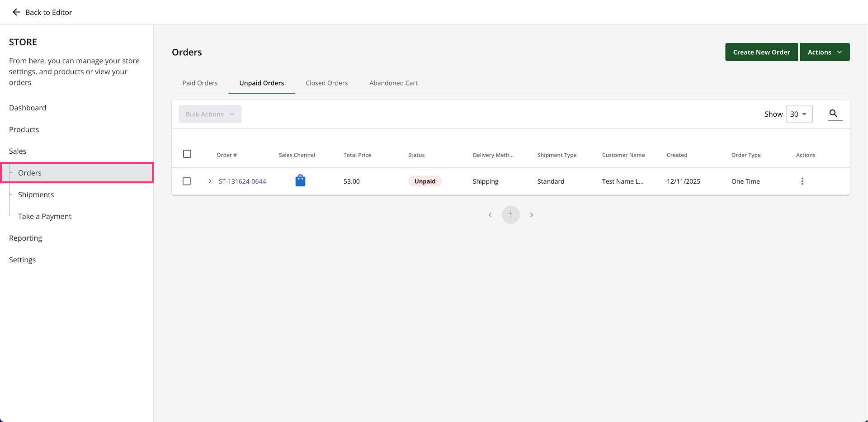Click the Status column header
868x422 pixels.
(x=416, y=155)
